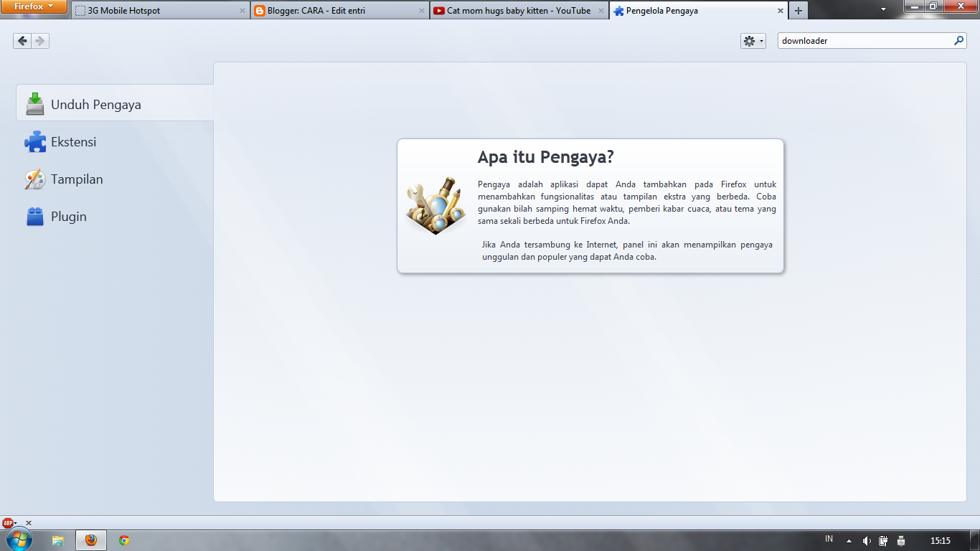Go forward with the right arrow button
980x551 pixels.
[40, 41]
